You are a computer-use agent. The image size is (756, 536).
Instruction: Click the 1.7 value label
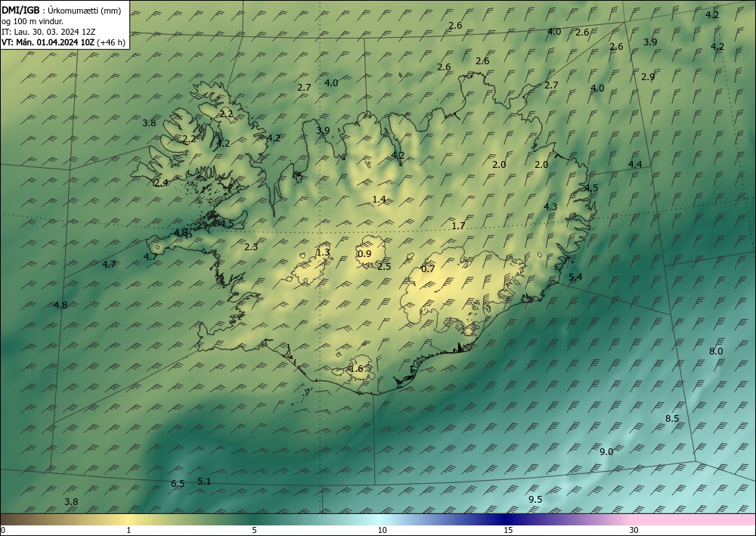click(x=459, y=225)
